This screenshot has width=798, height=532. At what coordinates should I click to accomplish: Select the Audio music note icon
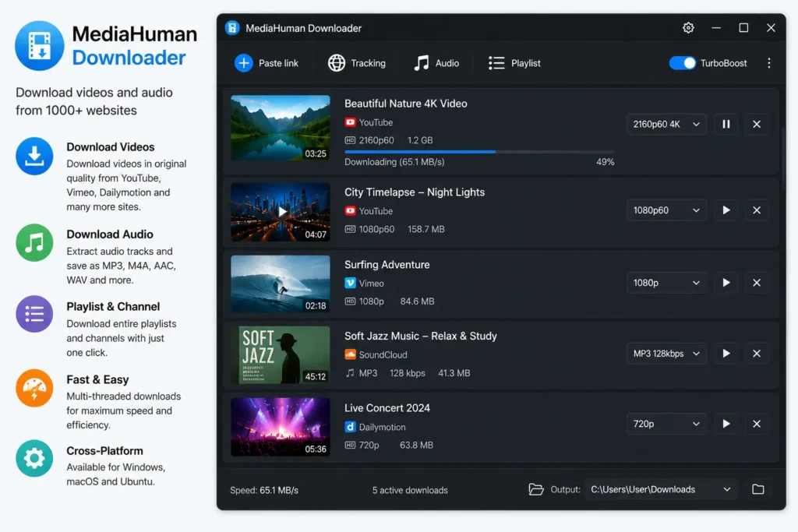tap(422, 63)
